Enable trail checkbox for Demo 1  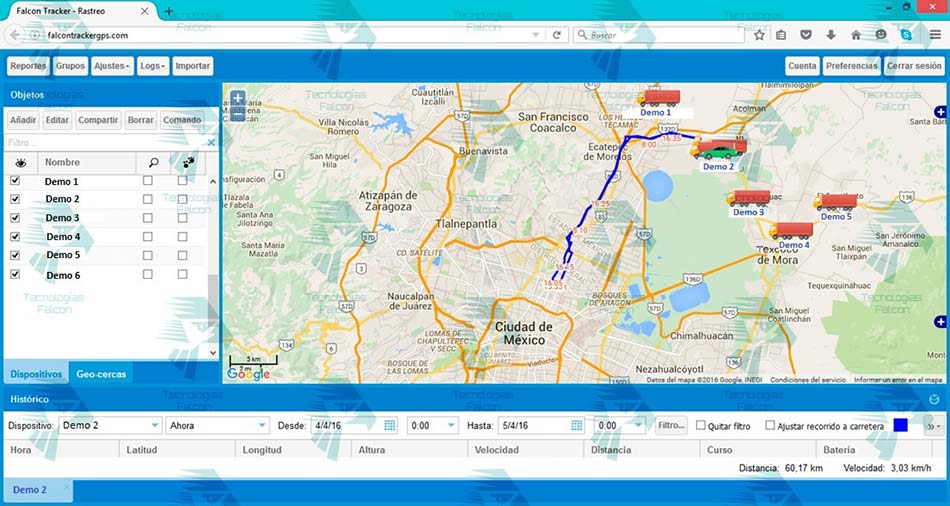point(182,181)
